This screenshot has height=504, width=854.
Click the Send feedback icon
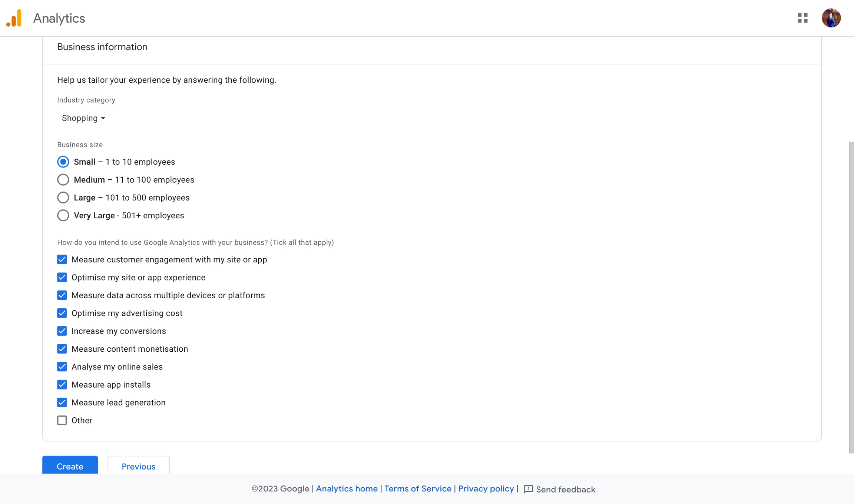point(528,489)
